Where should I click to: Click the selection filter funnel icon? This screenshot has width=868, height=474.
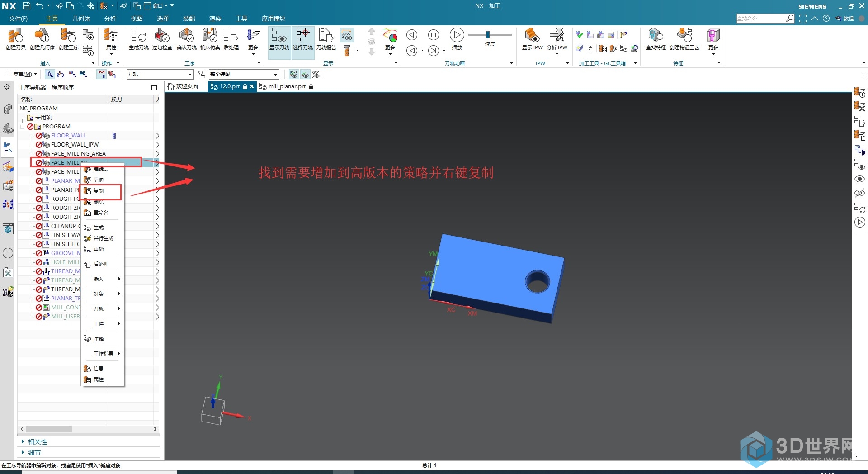(202, 74)
